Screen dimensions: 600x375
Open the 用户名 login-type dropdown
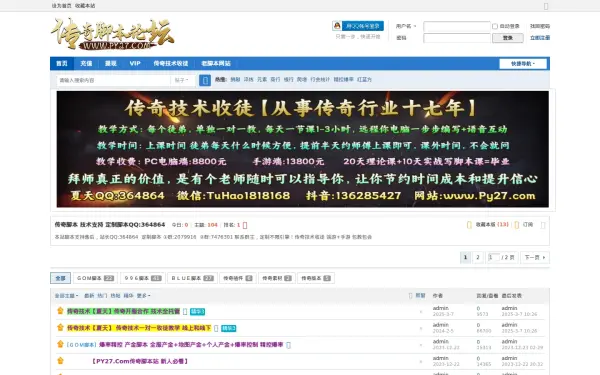click(x=406, y=26)
